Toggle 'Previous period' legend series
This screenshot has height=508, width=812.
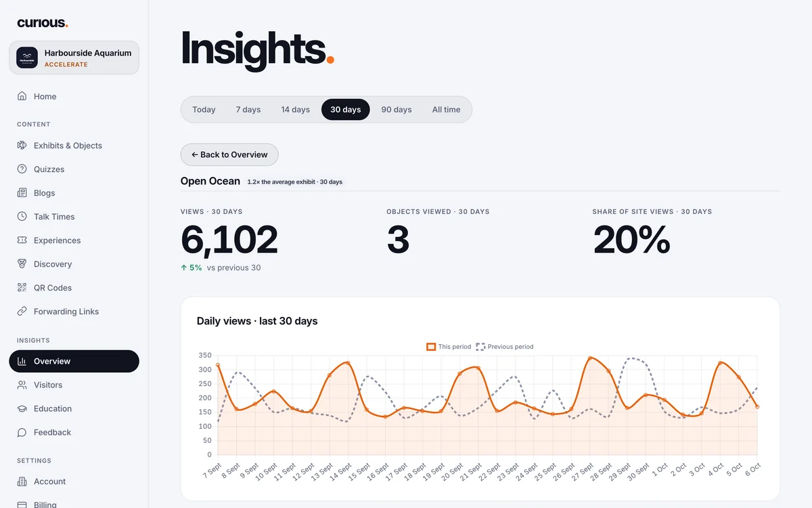(x=505, y=347)
